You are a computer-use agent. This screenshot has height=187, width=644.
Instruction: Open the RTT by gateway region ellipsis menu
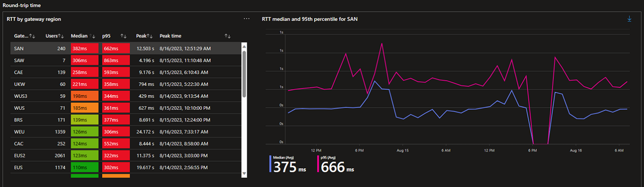pos(246,19)
